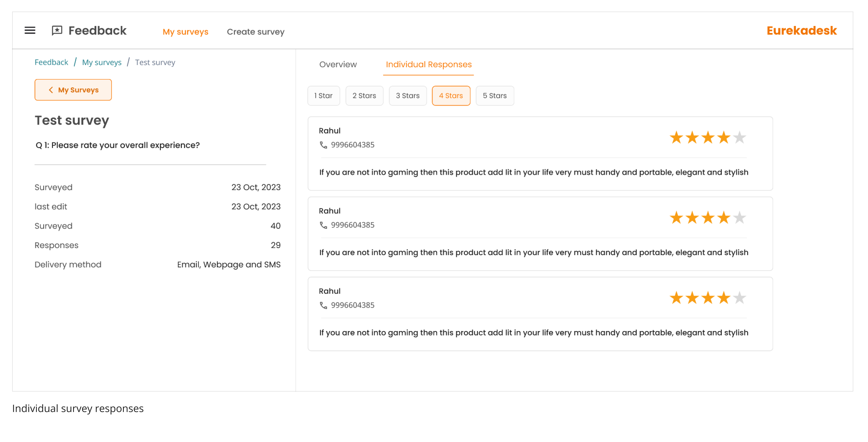Open My surveys in top navigation
The width and height of the screenshot is (868, 442).
coord(185,32)
